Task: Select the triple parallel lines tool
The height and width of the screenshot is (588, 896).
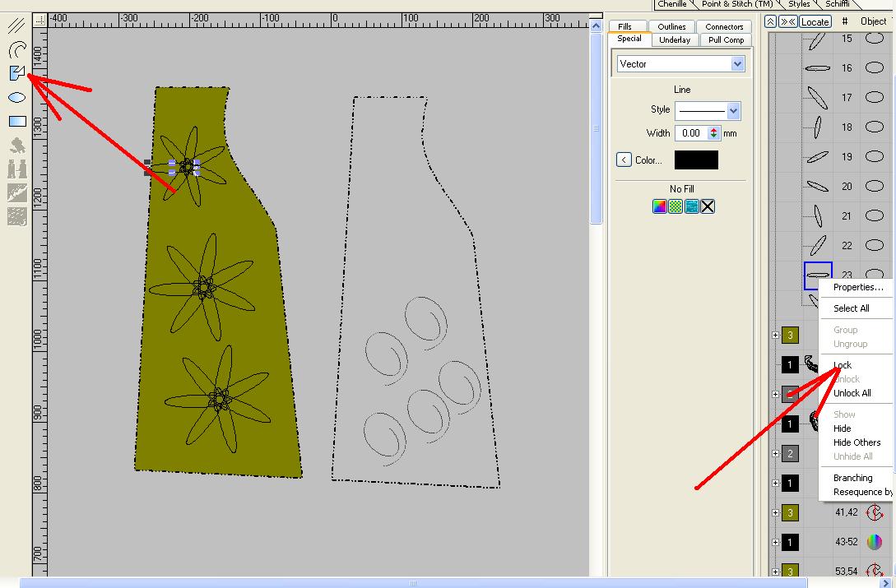Action: (x=16, y=27)
